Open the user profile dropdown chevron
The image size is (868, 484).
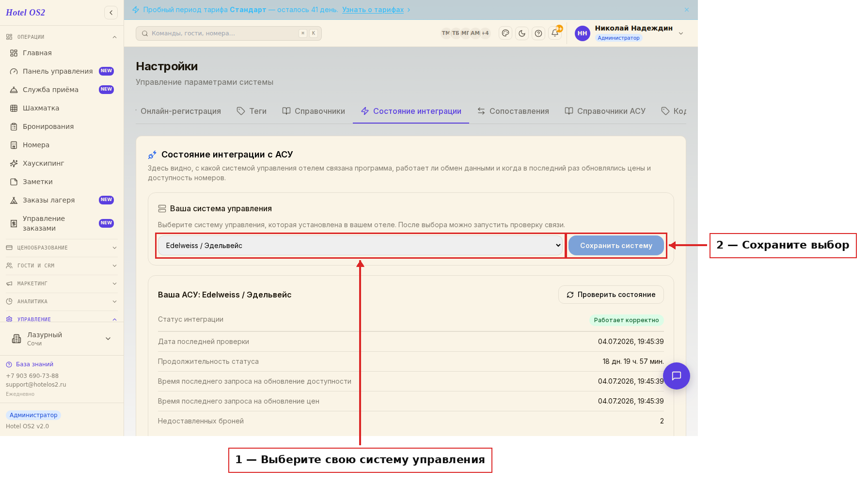[x=681, y=33]
